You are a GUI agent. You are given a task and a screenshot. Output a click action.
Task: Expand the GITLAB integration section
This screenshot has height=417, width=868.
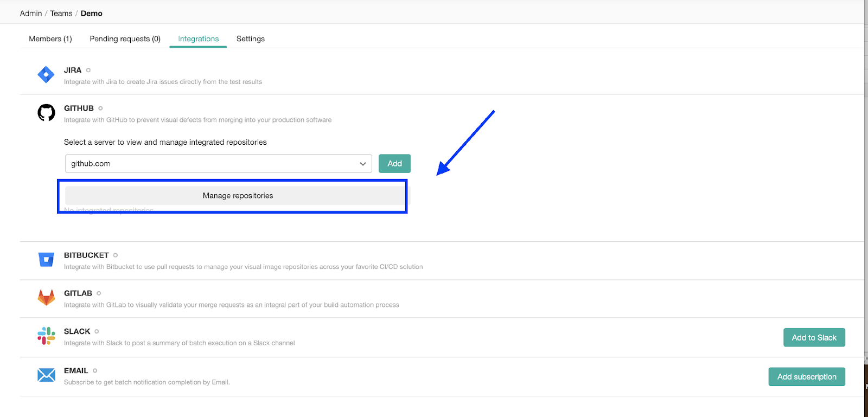(78, 293)
